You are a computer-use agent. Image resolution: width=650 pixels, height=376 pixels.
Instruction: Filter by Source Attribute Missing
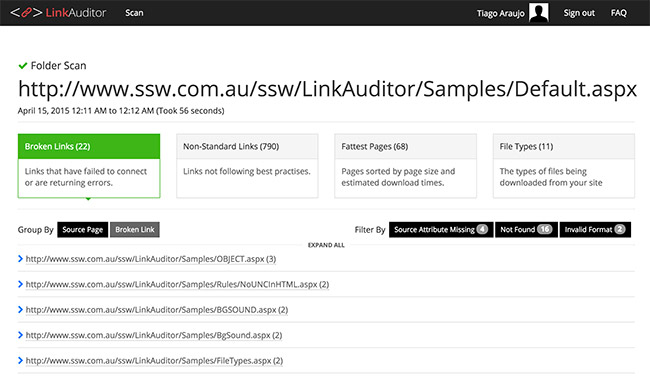(x=441, y=229)
